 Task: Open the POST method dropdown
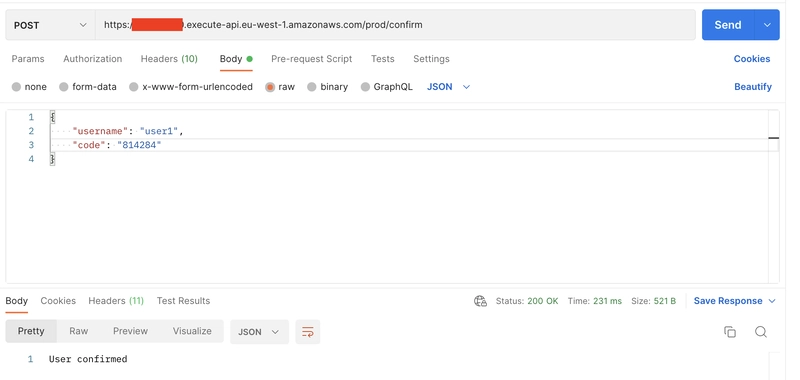[x=50, y=25]
